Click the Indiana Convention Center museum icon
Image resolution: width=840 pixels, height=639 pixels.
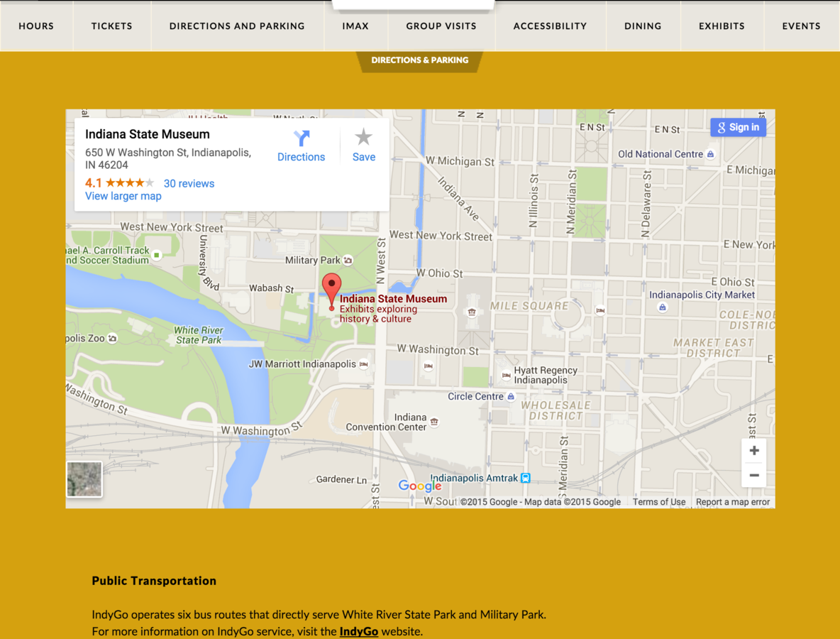434,422
